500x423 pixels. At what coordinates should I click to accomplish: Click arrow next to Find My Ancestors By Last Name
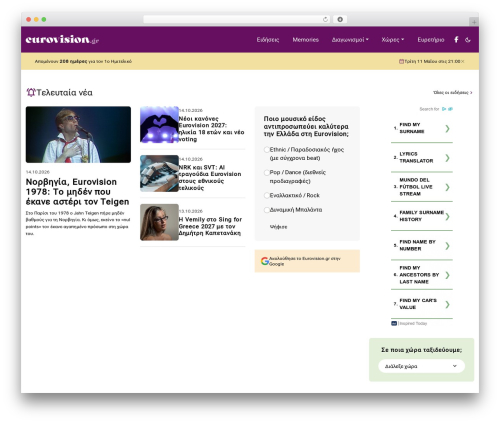[447, 275]
